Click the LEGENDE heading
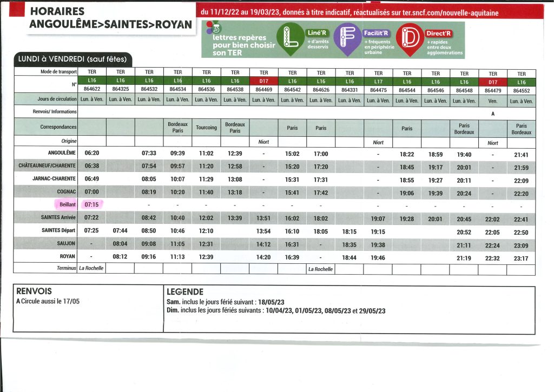 tap(185, 292)
